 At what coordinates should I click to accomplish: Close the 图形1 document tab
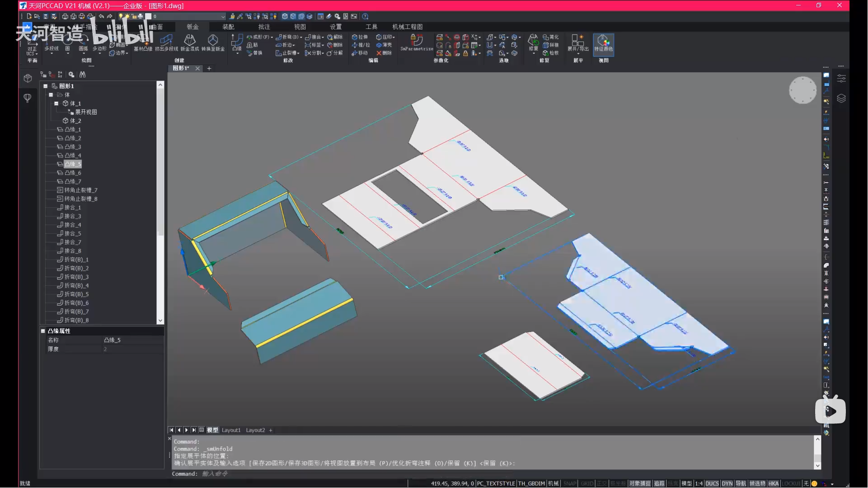pyautogui.click(x=197, y=69)
